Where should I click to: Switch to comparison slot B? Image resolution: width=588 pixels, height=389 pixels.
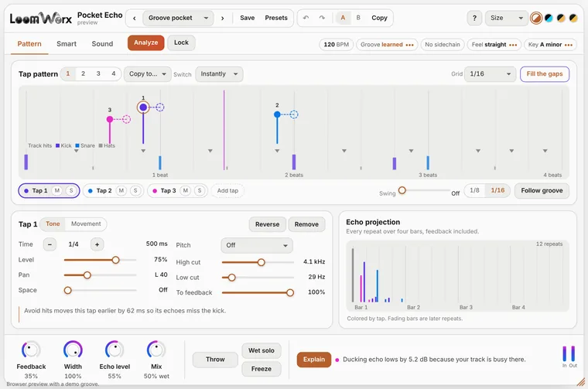pyautogui.click(x=358, y=18)
